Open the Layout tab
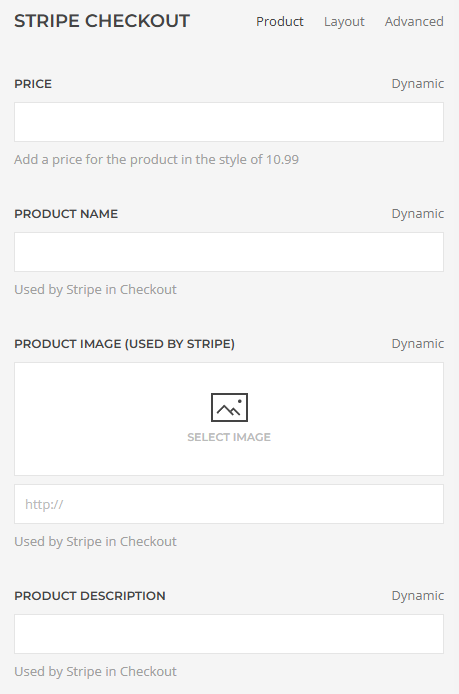This screenshot has height=694, width=459. (344, 21)
